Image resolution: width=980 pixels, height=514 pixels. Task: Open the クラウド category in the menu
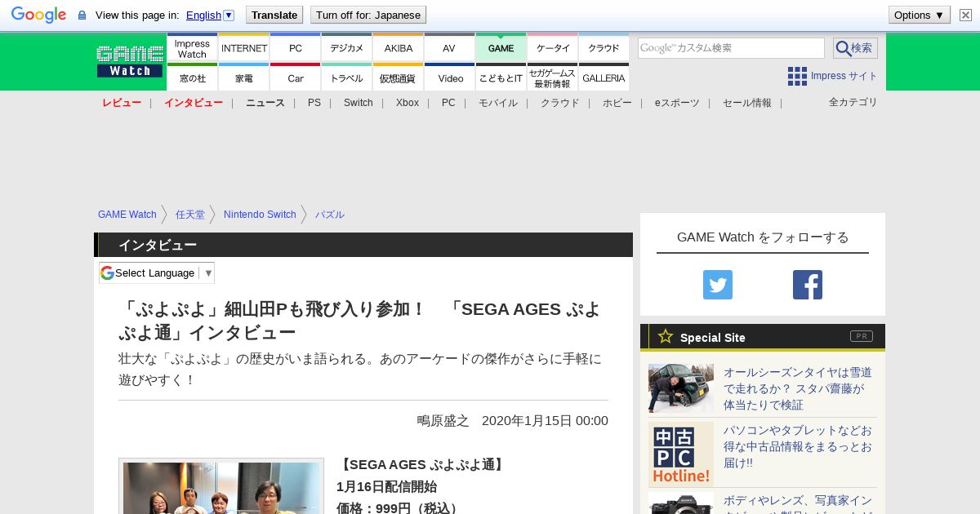pos(560,103)
